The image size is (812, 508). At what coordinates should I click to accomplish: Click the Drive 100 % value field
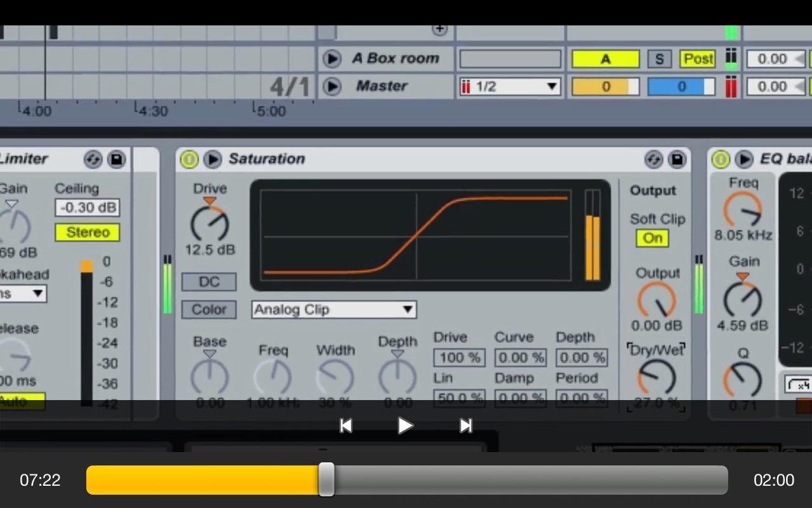459,358
